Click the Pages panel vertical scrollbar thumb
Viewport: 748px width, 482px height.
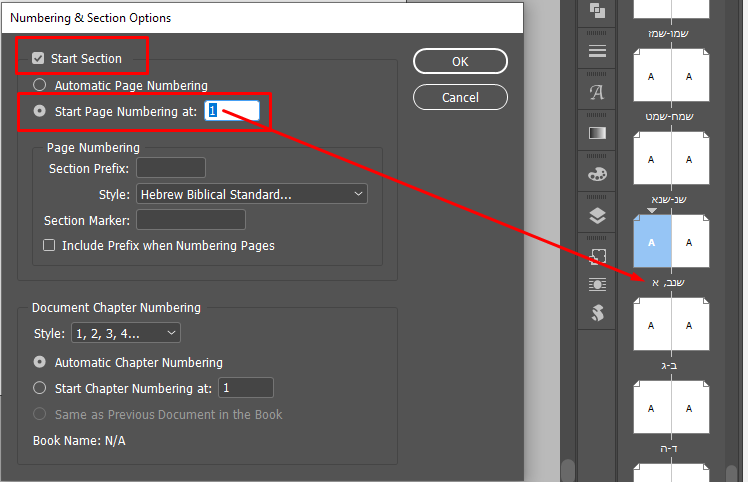tap(731, 473)
